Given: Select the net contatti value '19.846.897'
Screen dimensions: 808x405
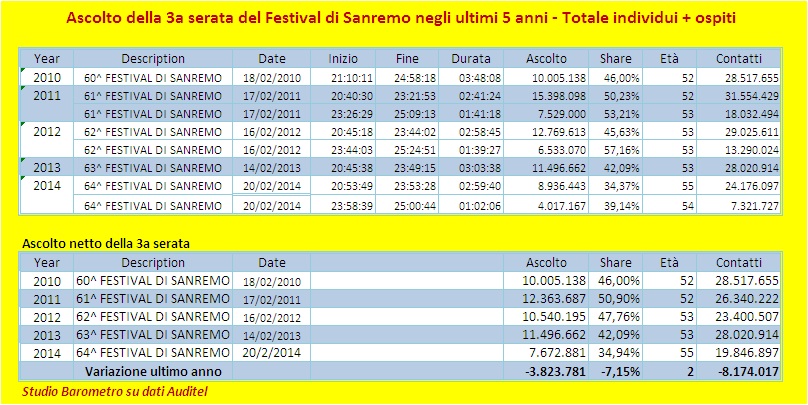Looking at the screenshot, I should point(748,353).
